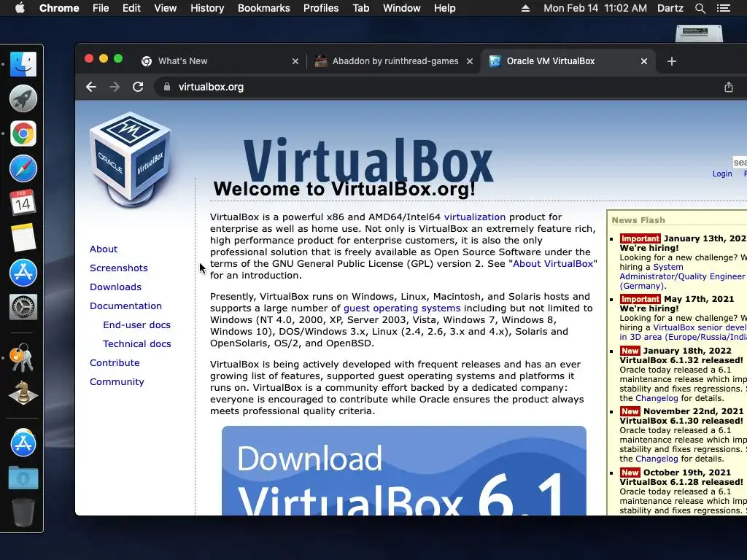Click the lock icon in address bar

click(x=167, y=87)
